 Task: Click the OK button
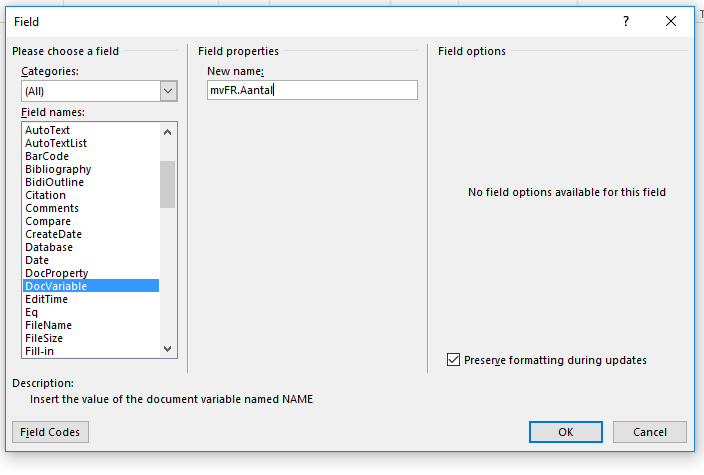click(x=566, y=432)
